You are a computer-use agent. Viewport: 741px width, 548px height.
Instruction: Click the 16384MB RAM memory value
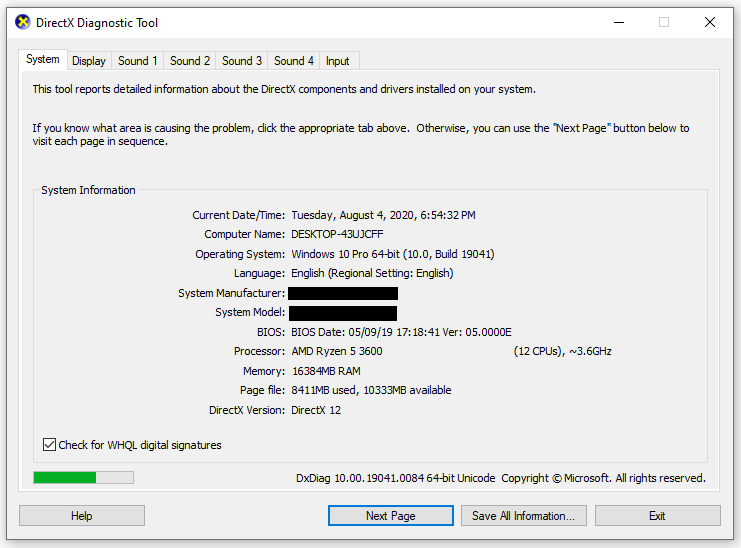point(326,371)
